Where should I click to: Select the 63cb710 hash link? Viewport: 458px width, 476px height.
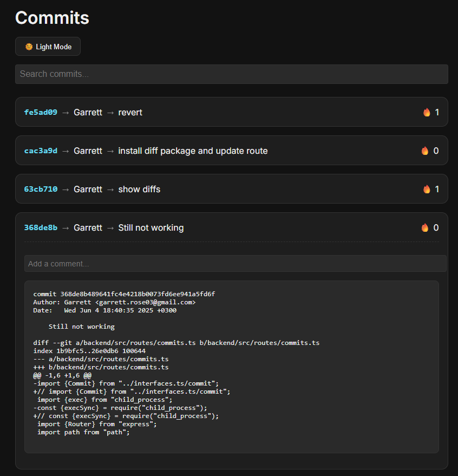[x=40, y=189]
